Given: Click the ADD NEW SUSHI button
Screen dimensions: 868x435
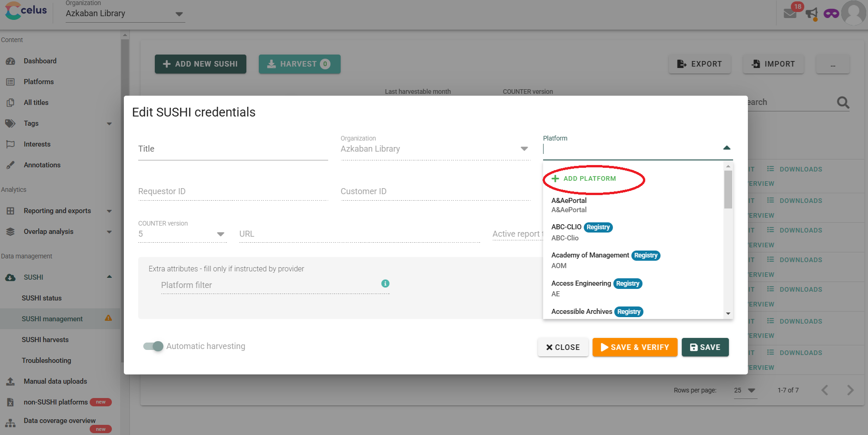Looking at the screenshot, I should click(201, 64).
